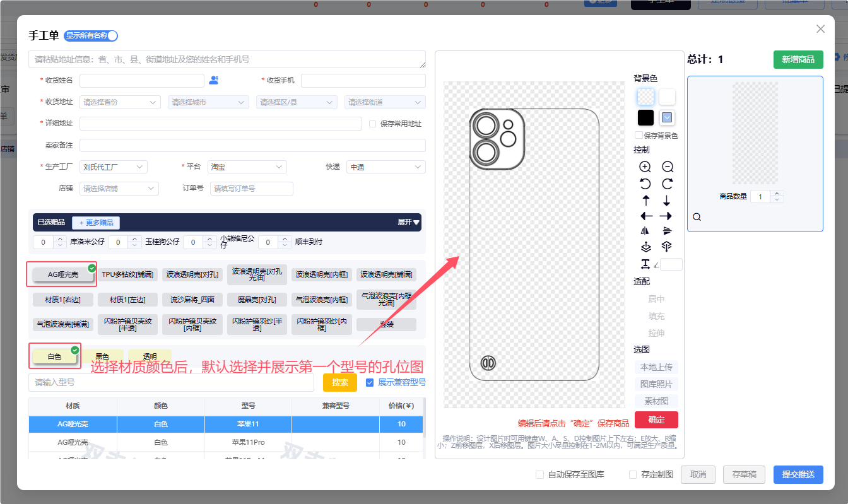Click the red 确定 button
Image resolution: width=848 pixels, height=504 pixels.
pos(656,420)
